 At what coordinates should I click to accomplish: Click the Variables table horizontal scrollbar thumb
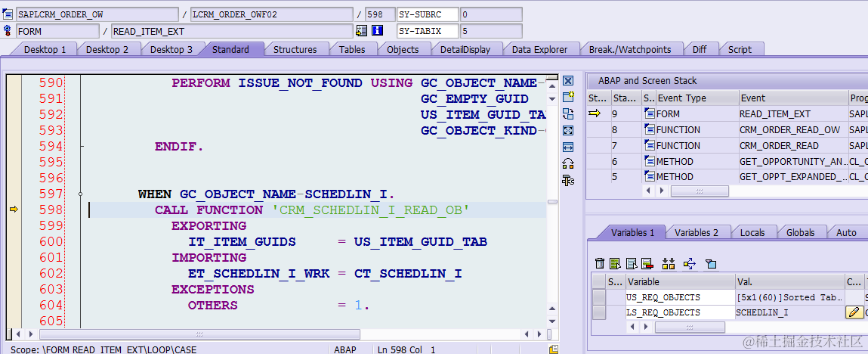click(x=690, y=328)
